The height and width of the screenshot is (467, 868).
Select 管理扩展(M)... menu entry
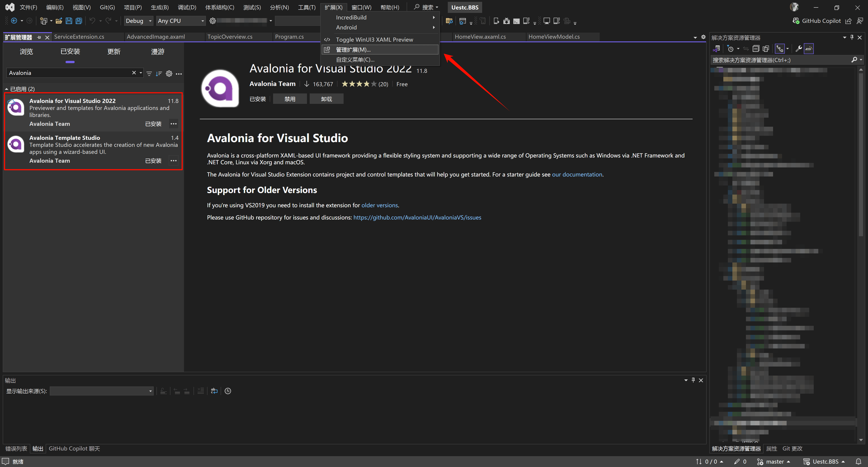coord(380,50)
